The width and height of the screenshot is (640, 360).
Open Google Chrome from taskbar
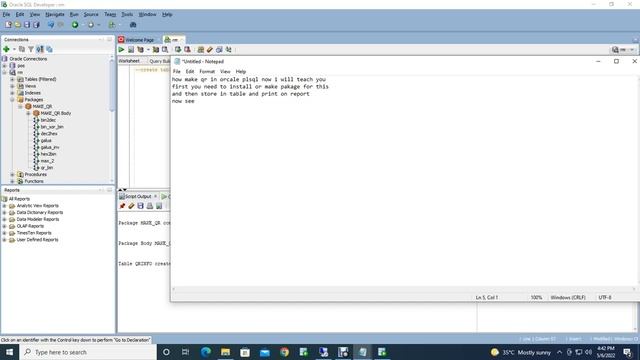click(x=284, y=352)
